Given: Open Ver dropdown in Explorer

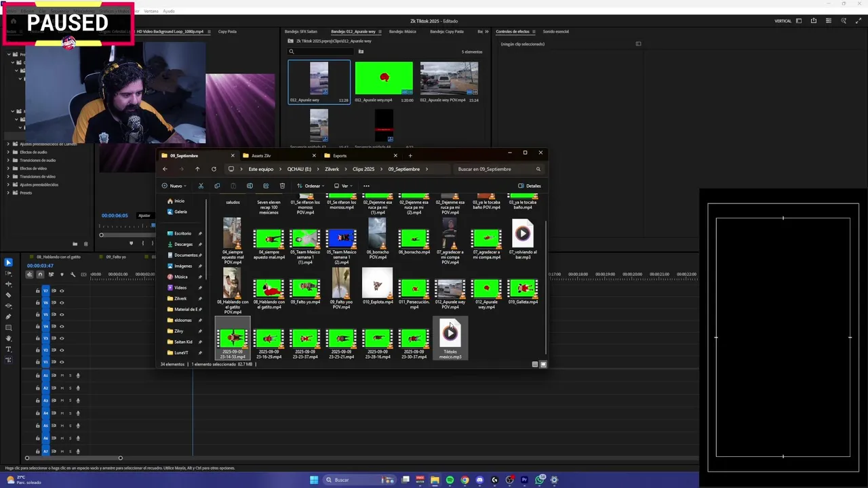Looking at the screenshot, I should [343, 186].
